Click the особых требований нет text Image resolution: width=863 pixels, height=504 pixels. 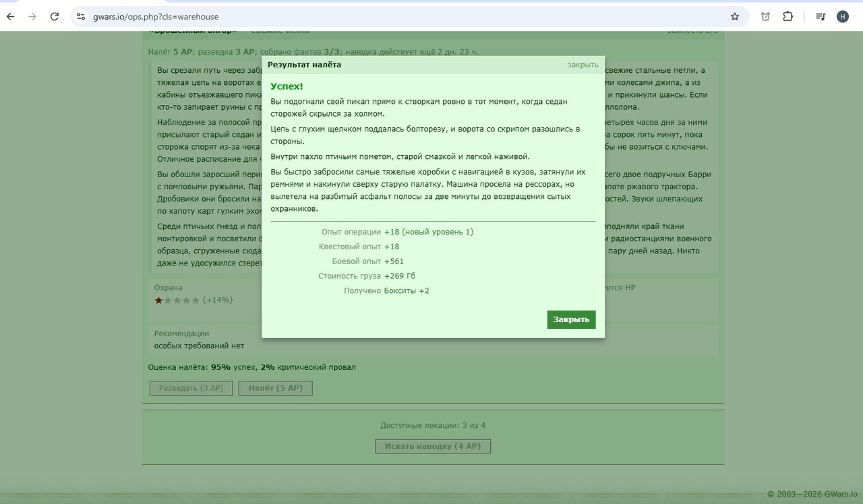199,346
